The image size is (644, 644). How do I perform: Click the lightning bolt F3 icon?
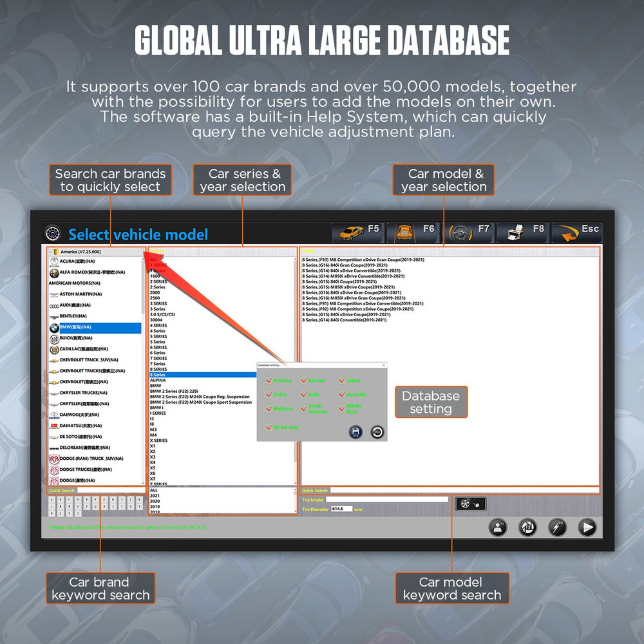(557, 527)
